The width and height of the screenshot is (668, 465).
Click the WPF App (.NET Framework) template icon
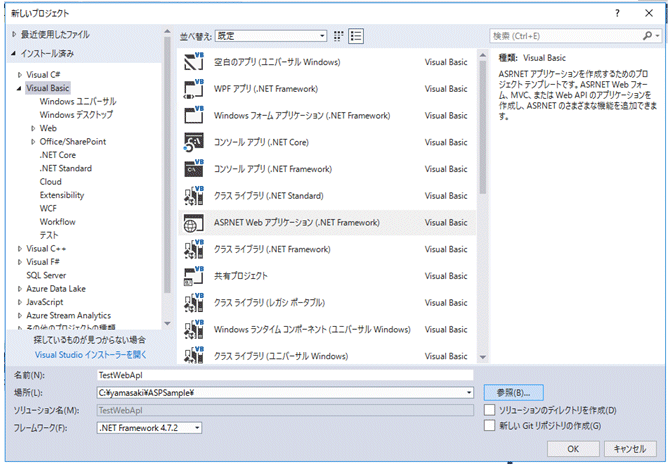point(193,89)
